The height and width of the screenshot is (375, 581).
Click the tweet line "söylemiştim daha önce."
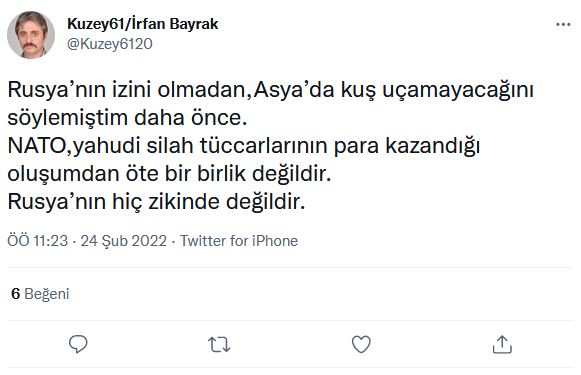pyautogui.click(x=127, y=118)
